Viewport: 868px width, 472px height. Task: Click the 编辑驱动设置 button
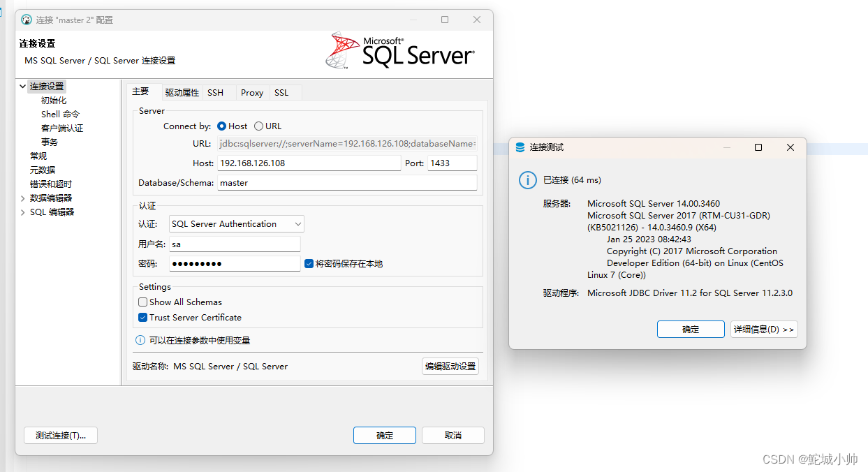click(x=450, y=366)
